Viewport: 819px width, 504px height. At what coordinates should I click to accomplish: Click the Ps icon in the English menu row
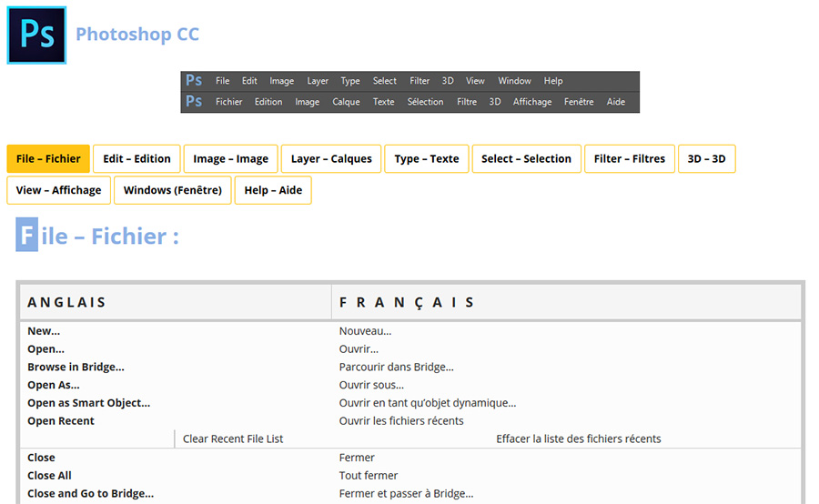click(x=194, y=81)
